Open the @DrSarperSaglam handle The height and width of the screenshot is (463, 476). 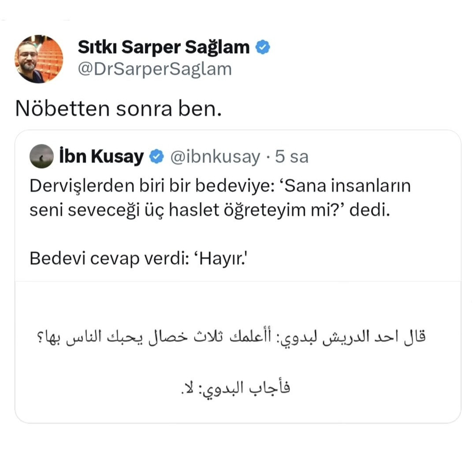pyautogui.click(x=154, y=69)
